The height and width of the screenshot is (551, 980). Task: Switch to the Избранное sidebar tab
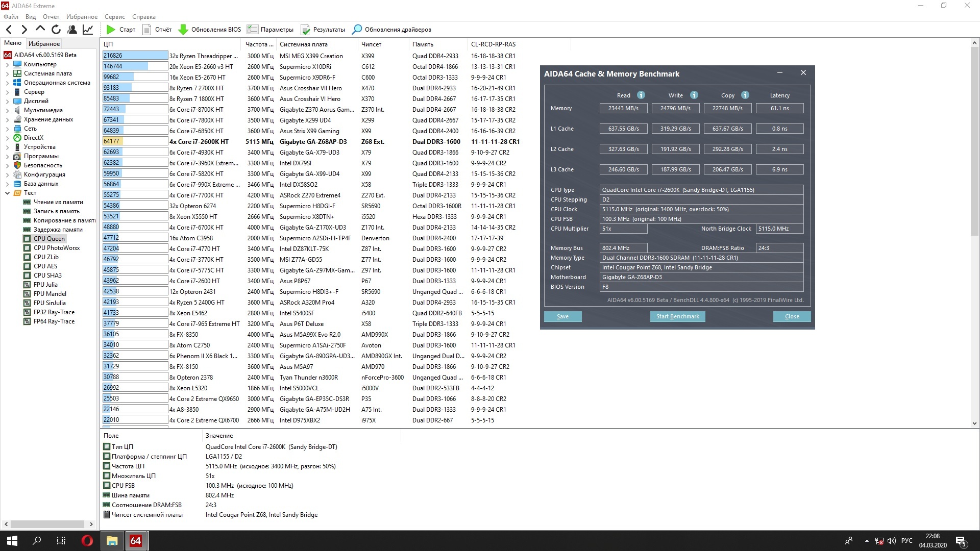44,44
